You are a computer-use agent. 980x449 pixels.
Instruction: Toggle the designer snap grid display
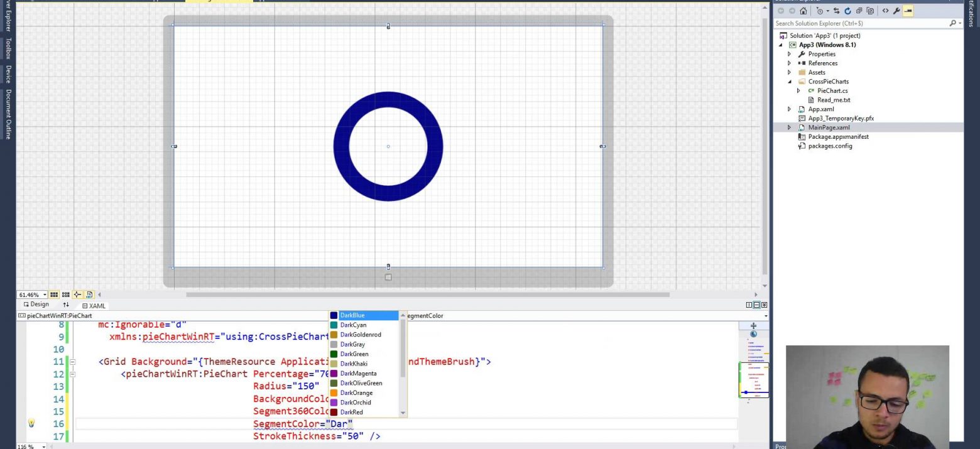(x=54, y=295)
